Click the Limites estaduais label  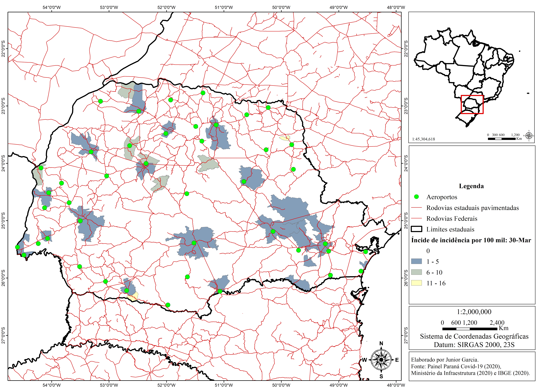tap(450, 229)
